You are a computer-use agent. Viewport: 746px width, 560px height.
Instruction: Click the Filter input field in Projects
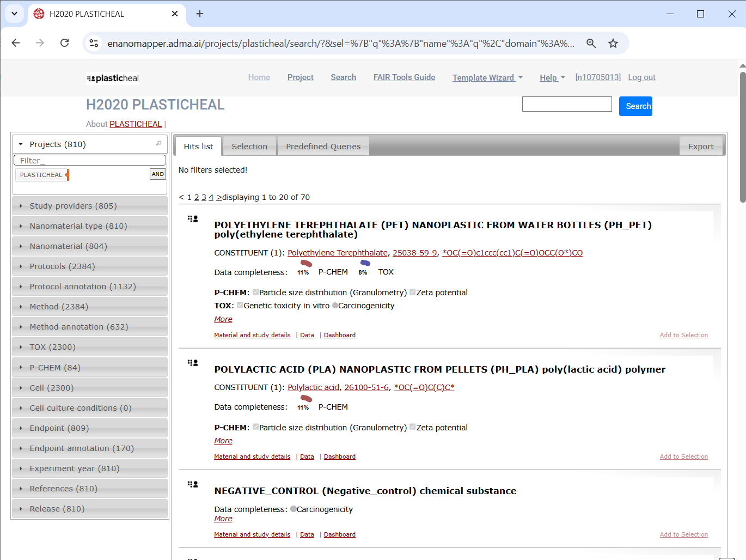coord(90,161)
